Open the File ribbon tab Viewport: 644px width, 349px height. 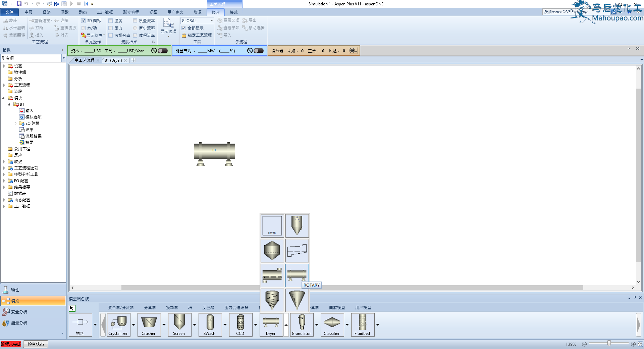tap(9, 12)
